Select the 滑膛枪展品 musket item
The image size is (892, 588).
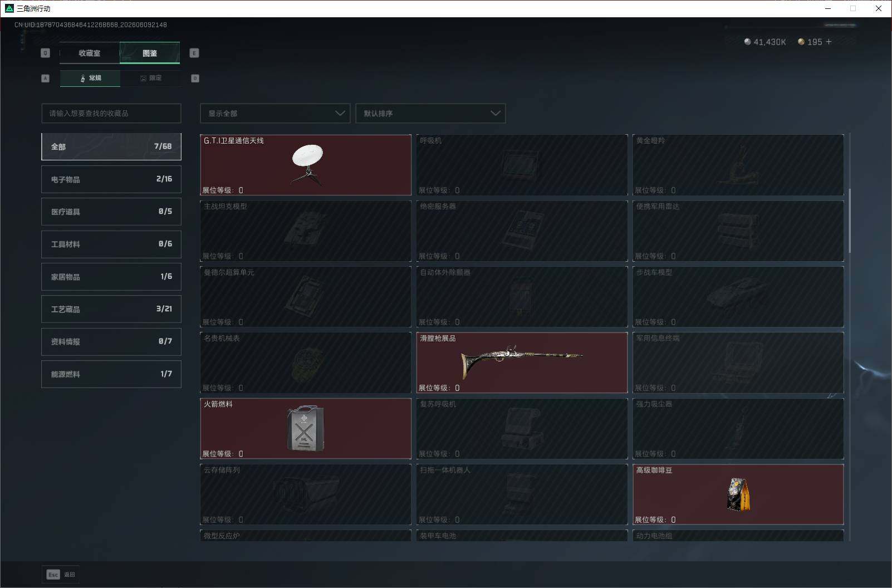tap(522, 362)
